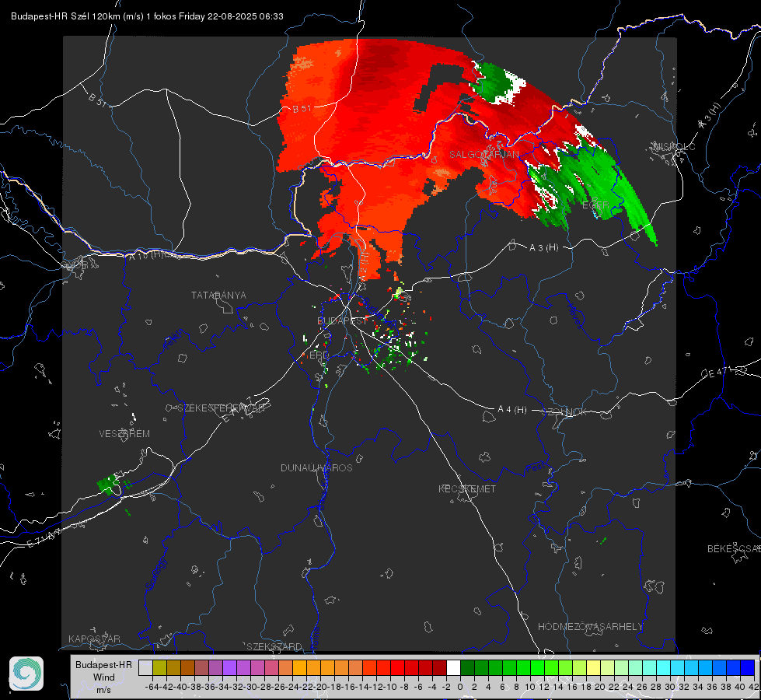Click the swirl weather service logo
This screenshot has width=761, height=700.
click(x=26, y=674)
